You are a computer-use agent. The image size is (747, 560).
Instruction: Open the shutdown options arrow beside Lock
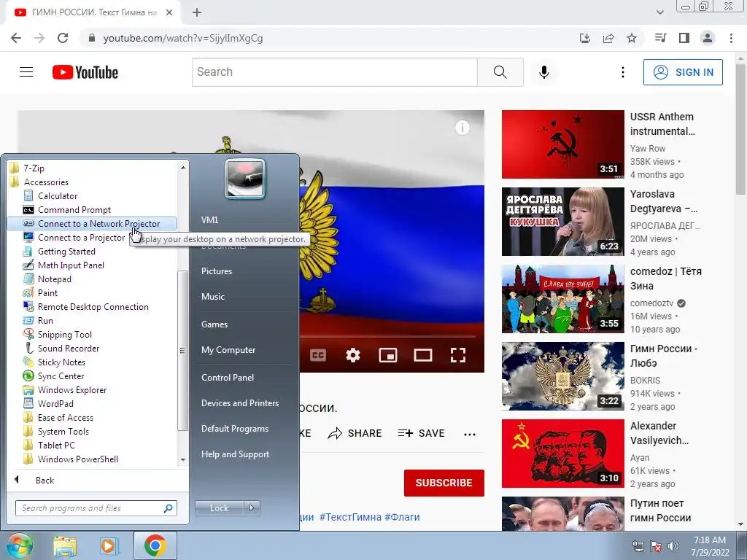pos(252,508)
